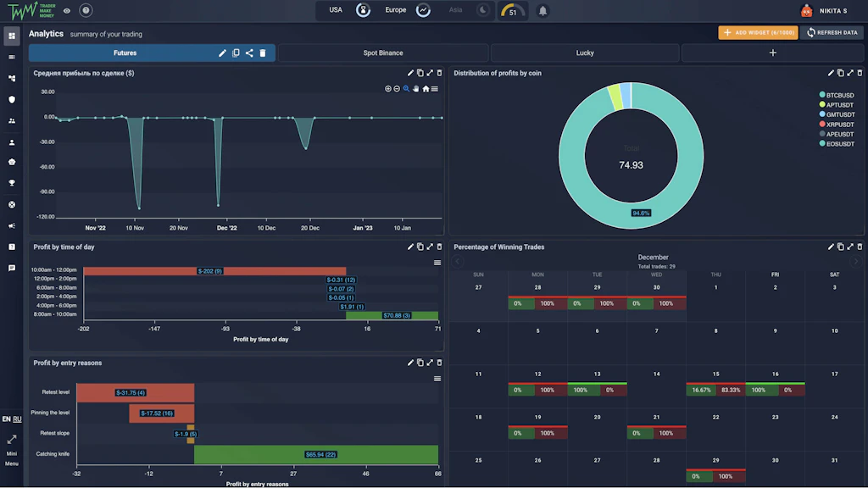The height and width of the screenshot is (488, 868).
Task: Click the 51 sentiment gauge indicator
Action: click(x=512, y=12)
